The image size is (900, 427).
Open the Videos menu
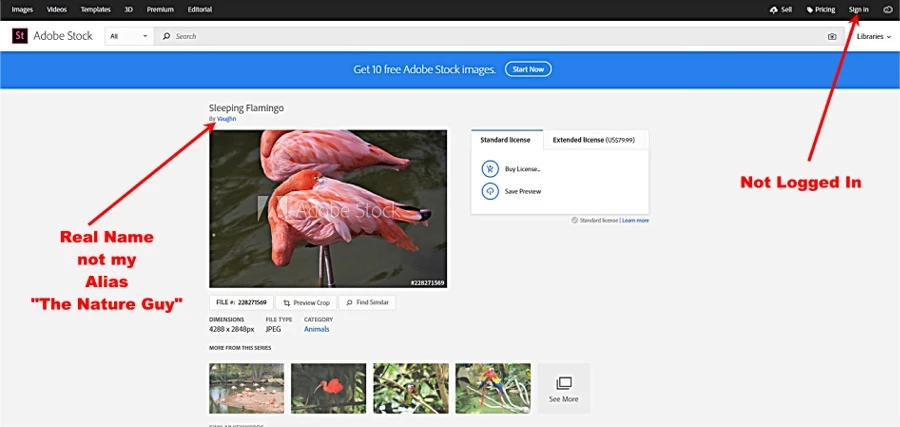point(57,10)
